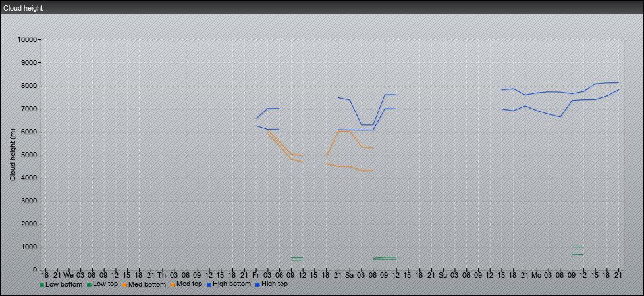This screenshot has height=296, width=644.
Task: Click the Su day label on x-axis
Action: pos(443,275)
